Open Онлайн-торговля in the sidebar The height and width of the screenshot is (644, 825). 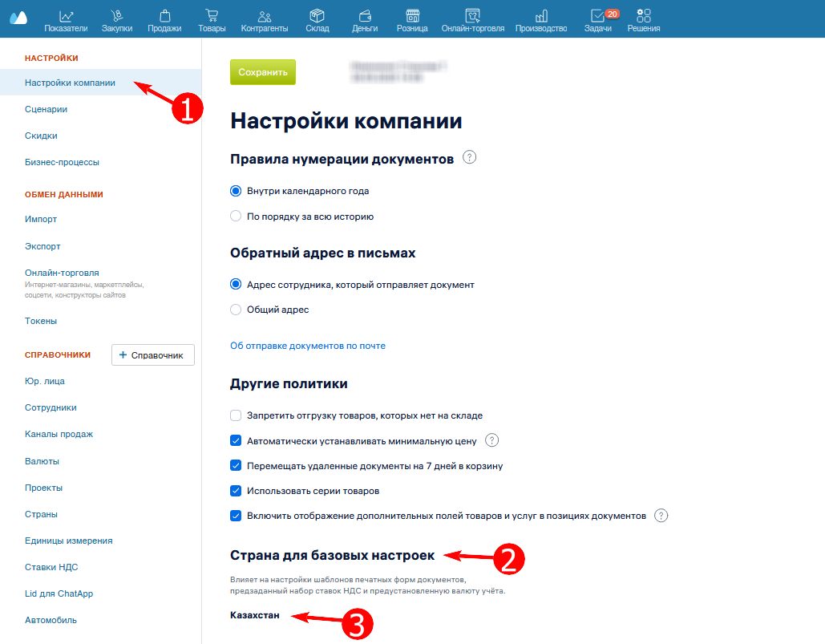click(62, 273)
